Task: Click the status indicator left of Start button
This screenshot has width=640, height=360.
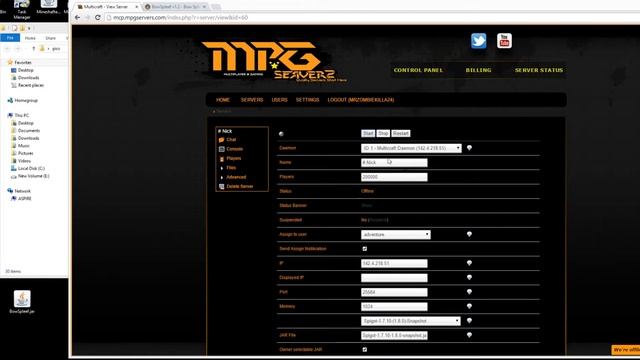Action: click(x=281, y=133)
